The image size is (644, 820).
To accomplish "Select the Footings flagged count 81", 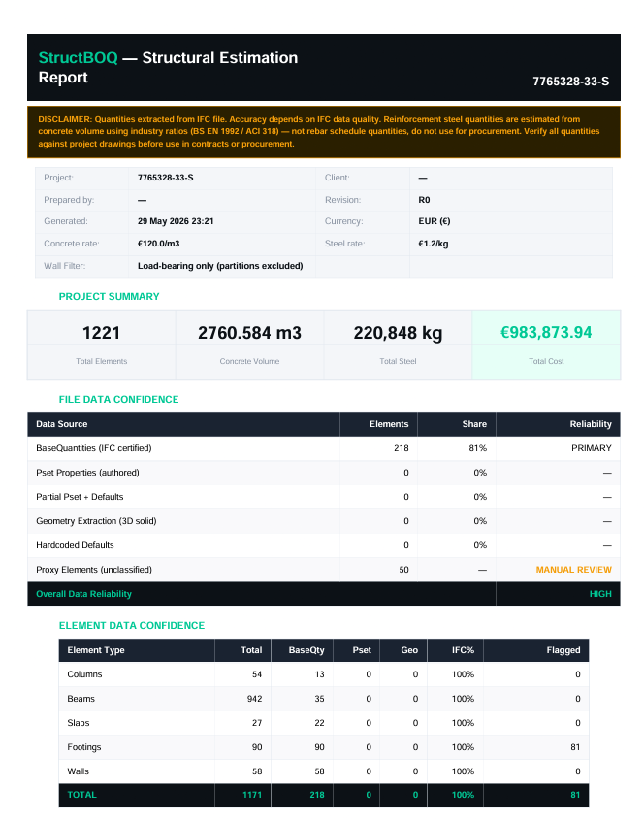I will (575, 747).
